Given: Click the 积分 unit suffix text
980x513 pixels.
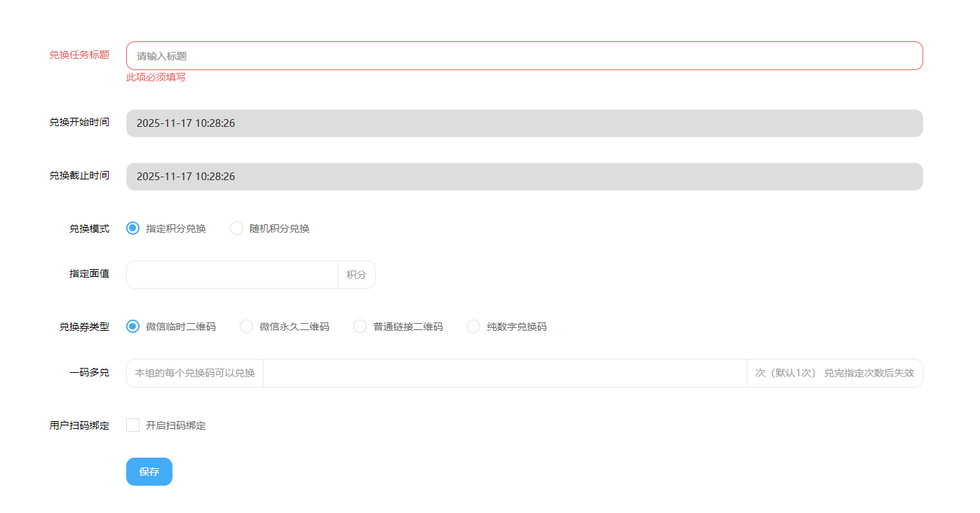Looking at the screenshot, I should (x=356, y=274).
